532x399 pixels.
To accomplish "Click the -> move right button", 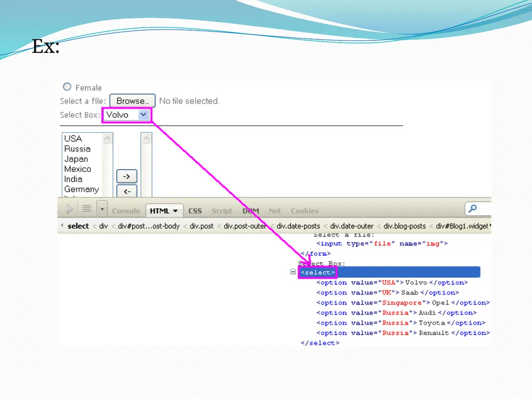I will (127, 176).
